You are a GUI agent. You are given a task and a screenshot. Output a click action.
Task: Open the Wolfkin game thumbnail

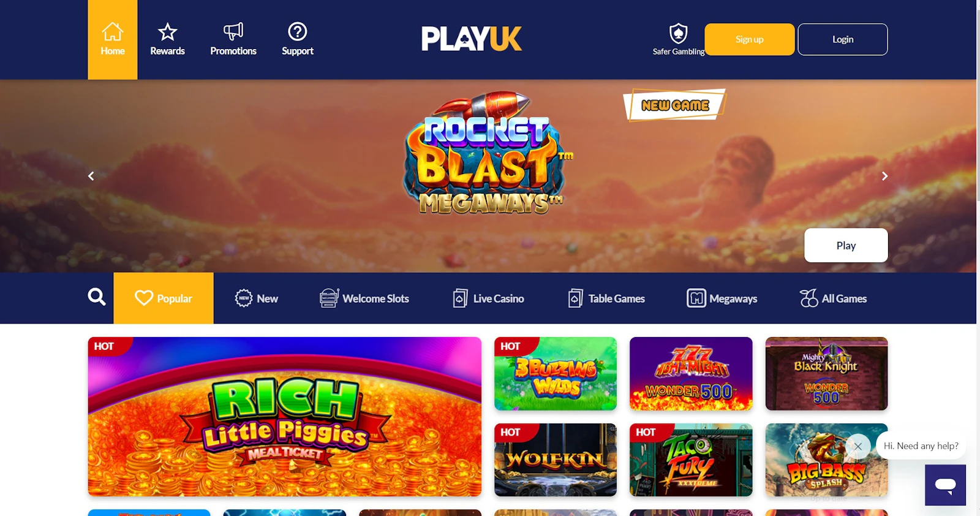click(556, 460)
